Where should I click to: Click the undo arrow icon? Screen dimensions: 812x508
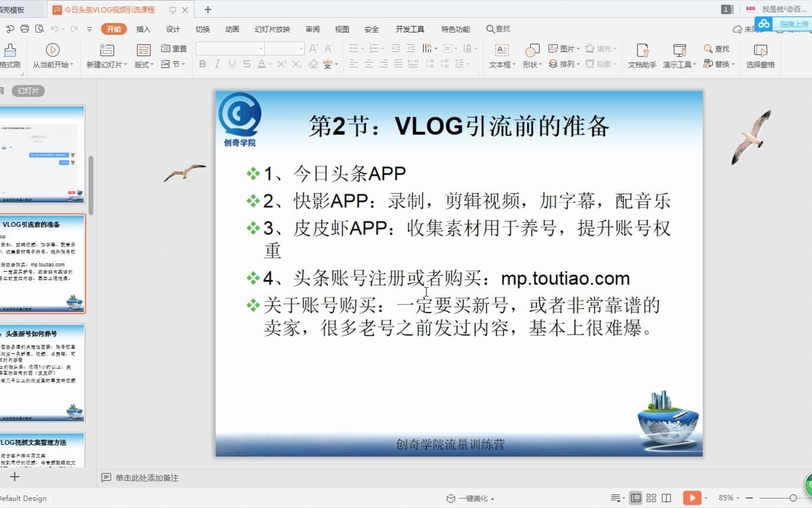(x=54, y=28)
